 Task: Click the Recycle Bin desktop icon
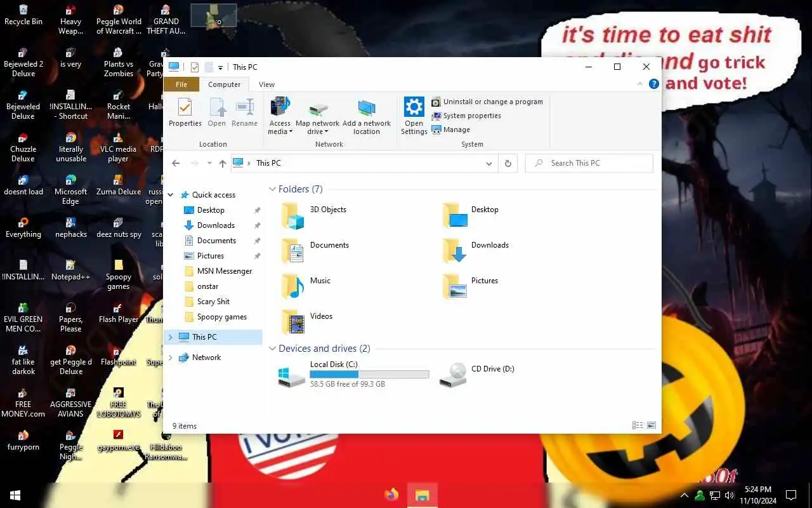click(23, 15)
